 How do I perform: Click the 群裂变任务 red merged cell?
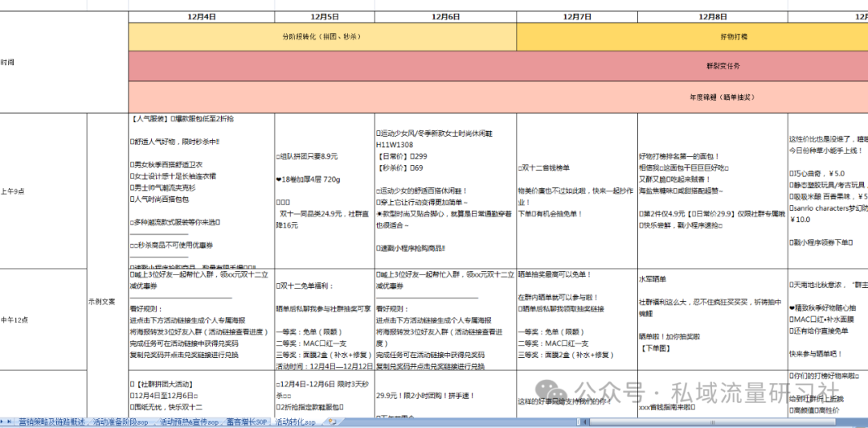coord(498,66)
